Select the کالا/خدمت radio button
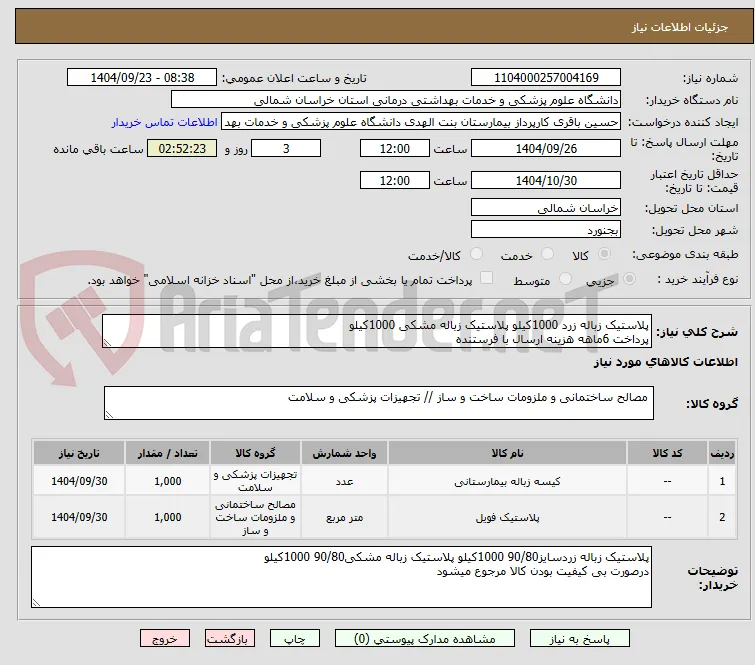Screen dimensions: 755x665 click(x=476, y=254)
